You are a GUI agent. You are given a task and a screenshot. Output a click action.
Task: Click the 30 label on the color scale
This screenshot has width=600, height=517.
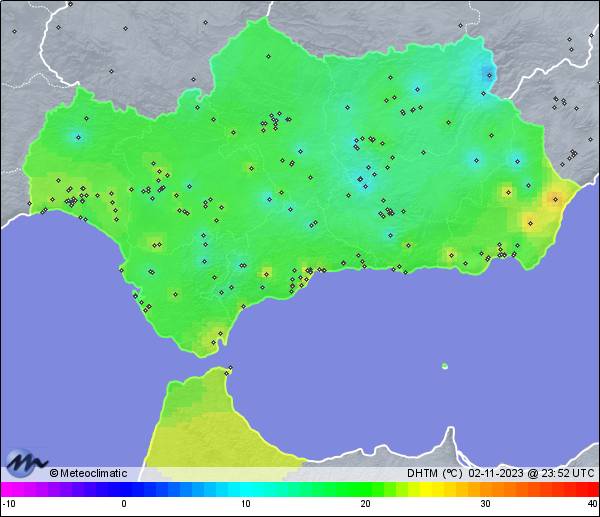(484, 504)
